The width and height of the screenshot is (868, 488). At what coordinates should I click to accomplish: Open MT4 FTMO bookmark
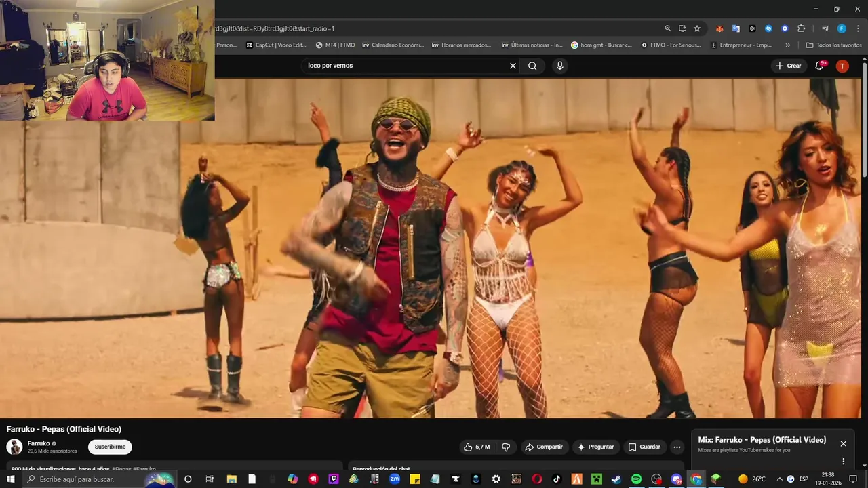tap(335, 45)
